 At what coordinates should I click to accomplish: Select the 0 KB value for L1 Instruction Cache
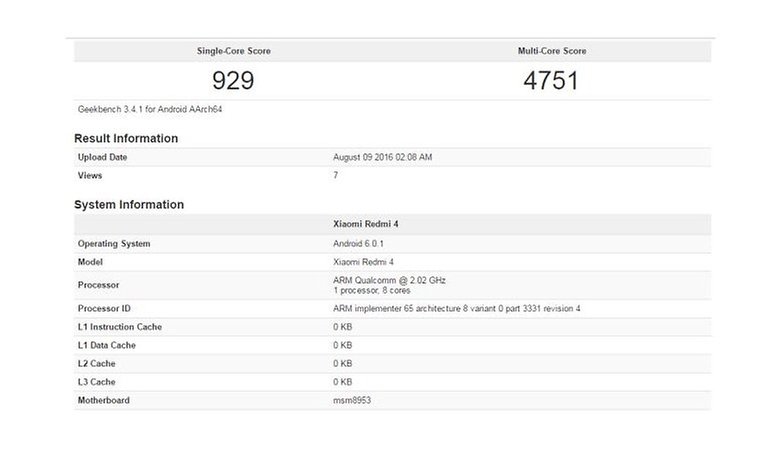point(343,327)
